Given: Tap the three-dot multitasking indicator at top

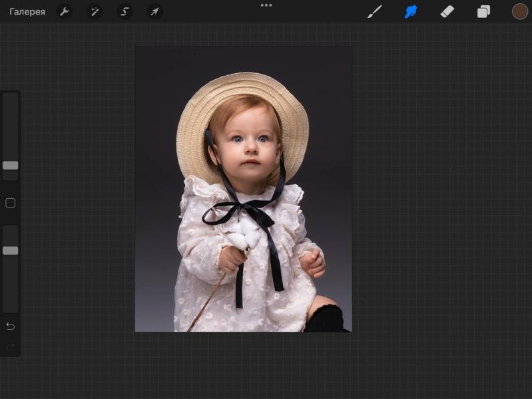Looking at the screenshot, I should click(x=266, y=5).
